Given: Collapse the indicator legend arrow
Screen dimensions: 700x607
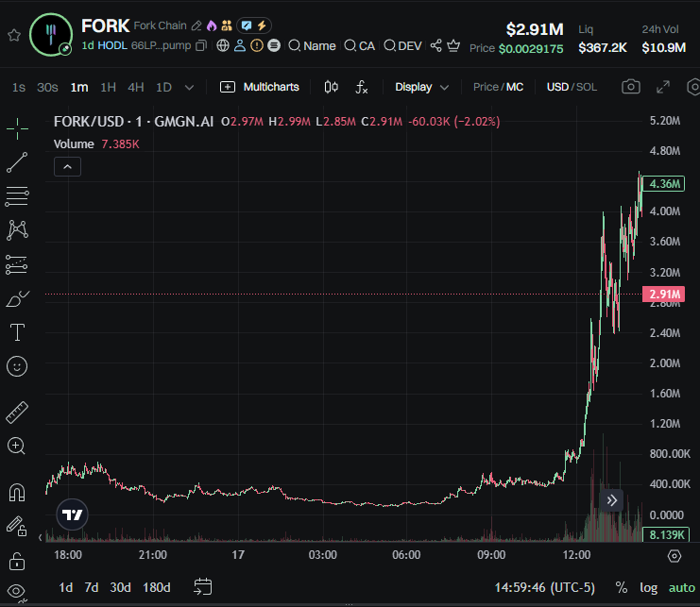Looking at the screenshot, I should (x=67, y=167).
